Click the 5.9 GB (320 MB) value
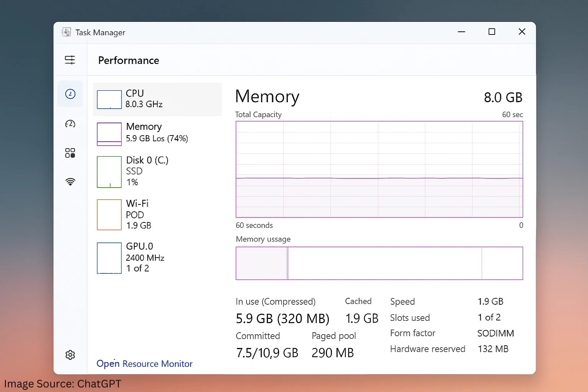 click(x=283, y=318)
